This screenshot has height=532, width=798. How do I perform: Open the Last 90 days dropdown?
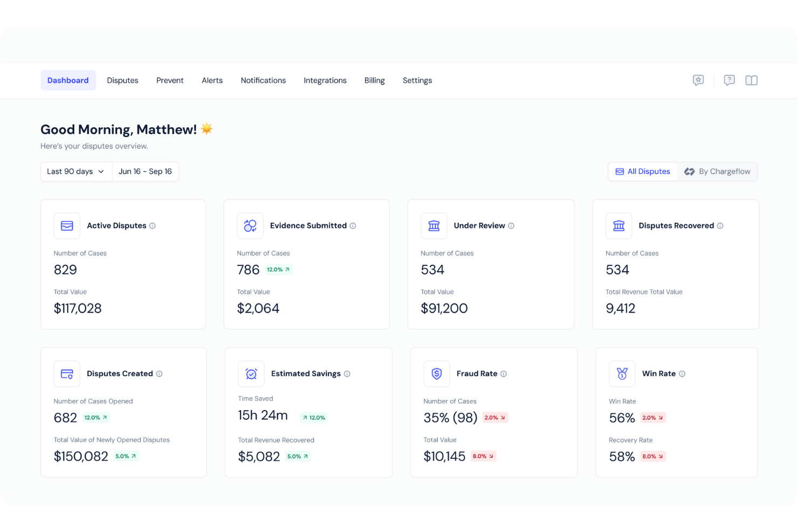[x=75, y=171]
